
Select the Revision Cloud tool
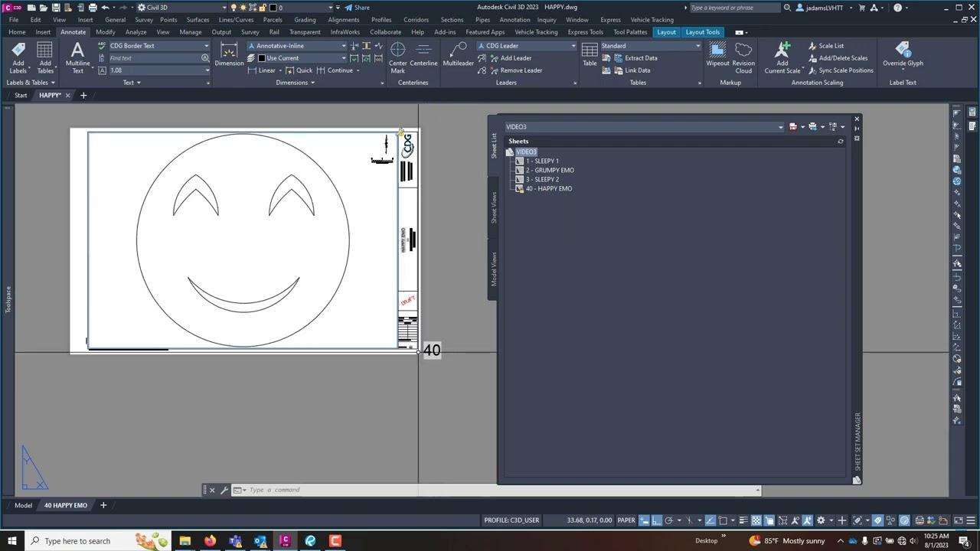743,58
